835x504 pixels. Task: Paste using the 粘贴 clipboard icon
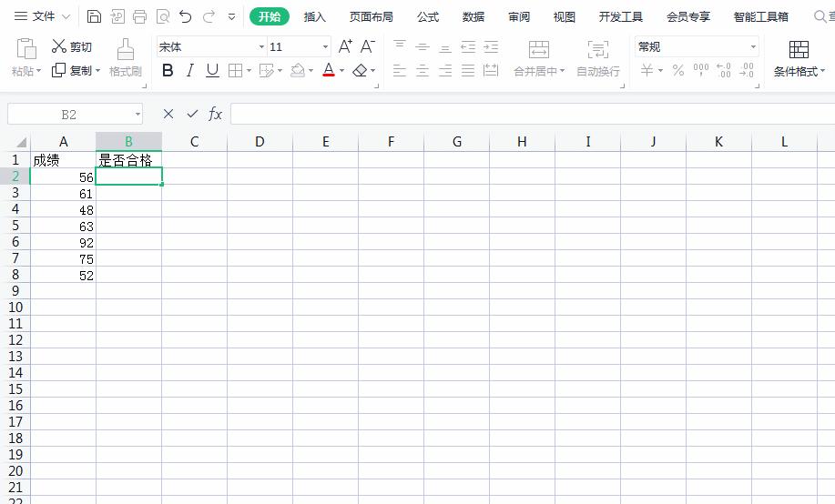point(26,49)
